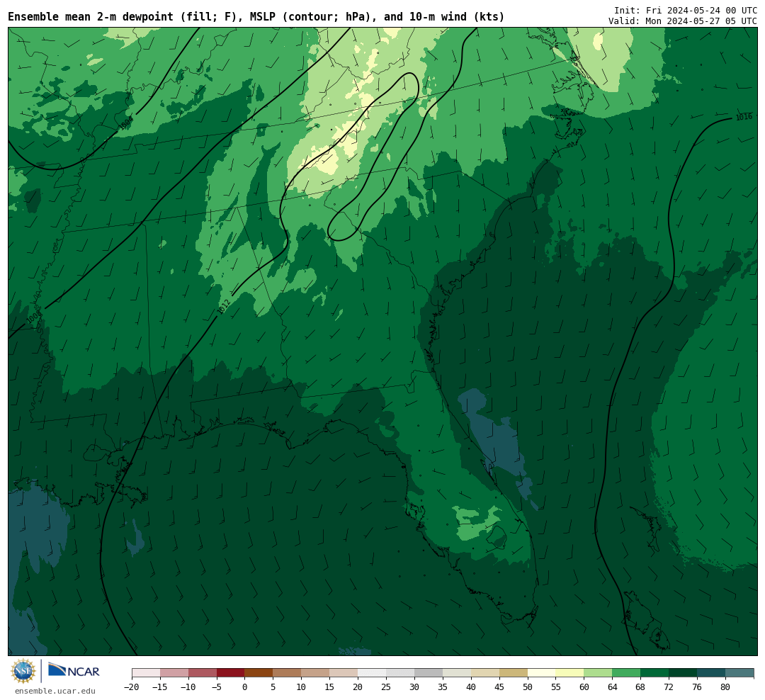Select the colorbar swatch between 15 and 20

344,673
